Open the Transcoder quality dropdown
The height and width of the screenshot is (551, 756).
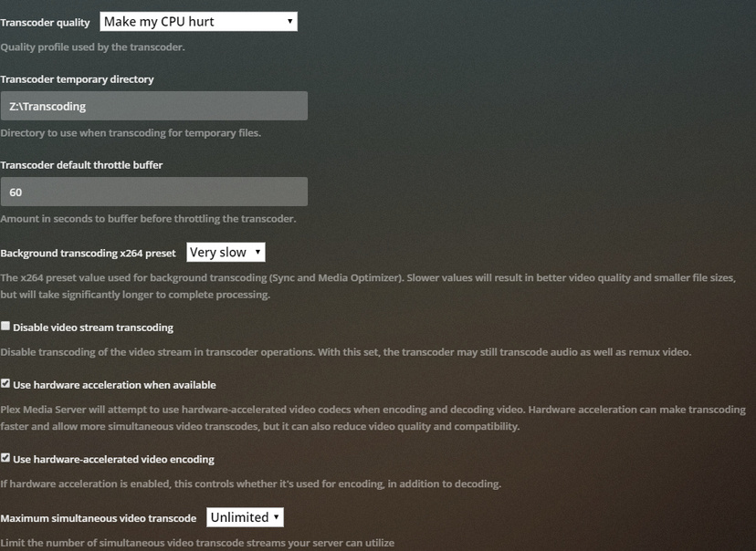click(198, 22)
